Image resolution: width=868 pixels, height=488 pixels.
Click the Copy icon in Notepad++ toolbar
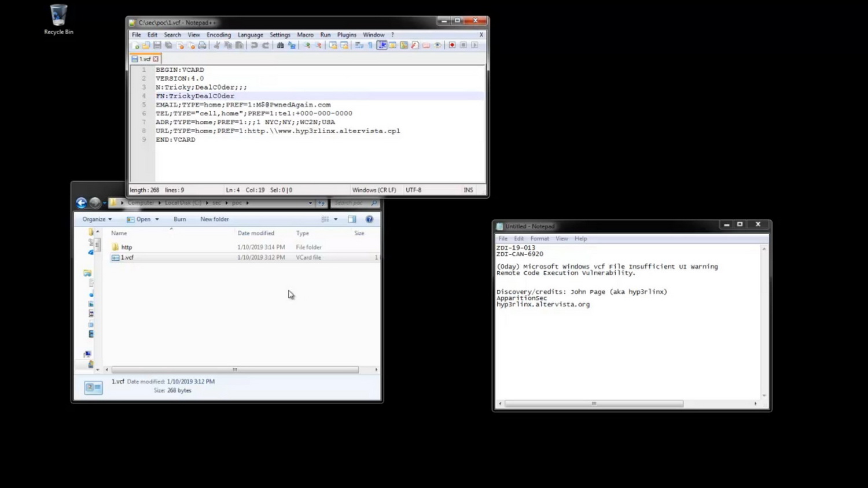point(228,45)
